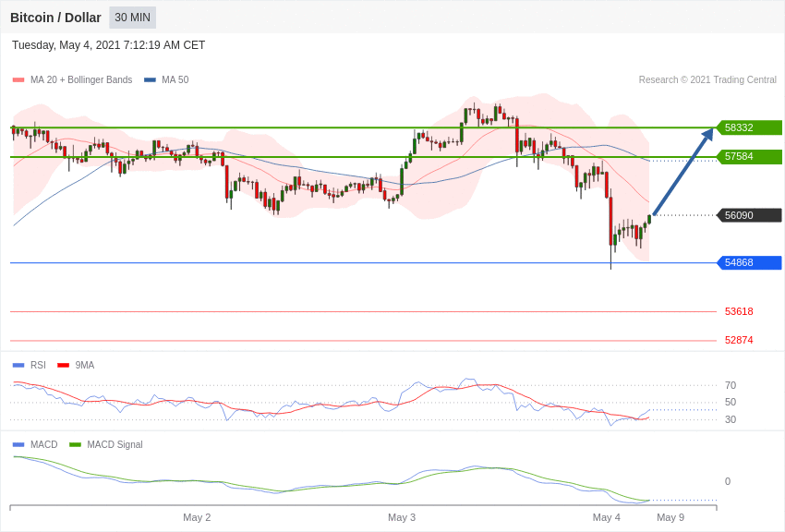Click the May 9 date axis label

pos(670,517)
